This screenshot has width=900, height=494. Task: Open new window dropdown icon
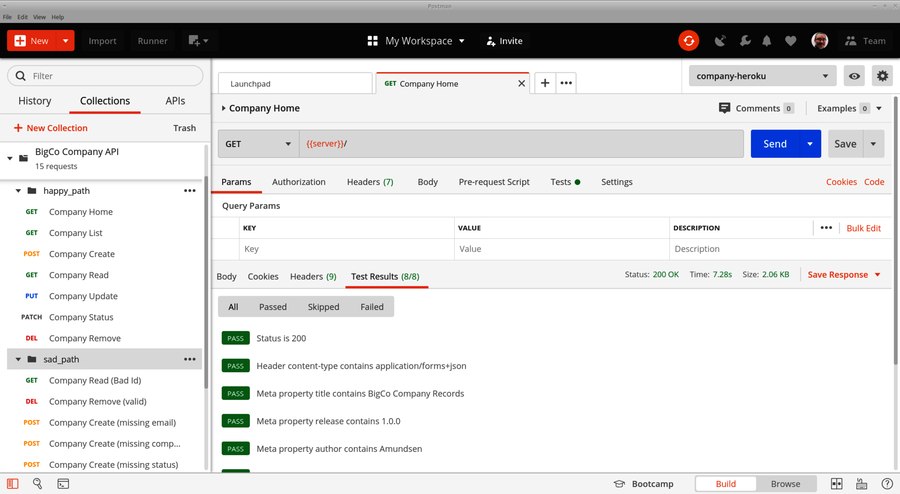(199, 41)
